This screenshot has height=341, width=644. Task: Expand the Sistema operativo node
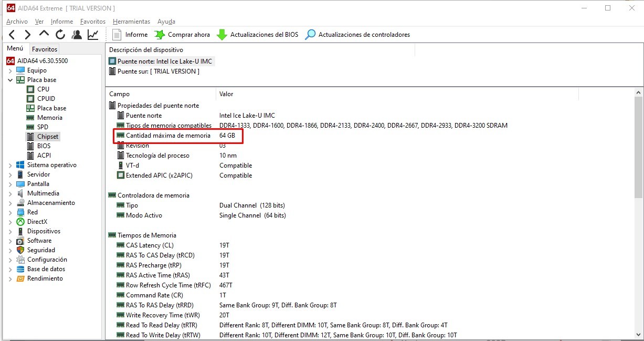click(10, 165)
